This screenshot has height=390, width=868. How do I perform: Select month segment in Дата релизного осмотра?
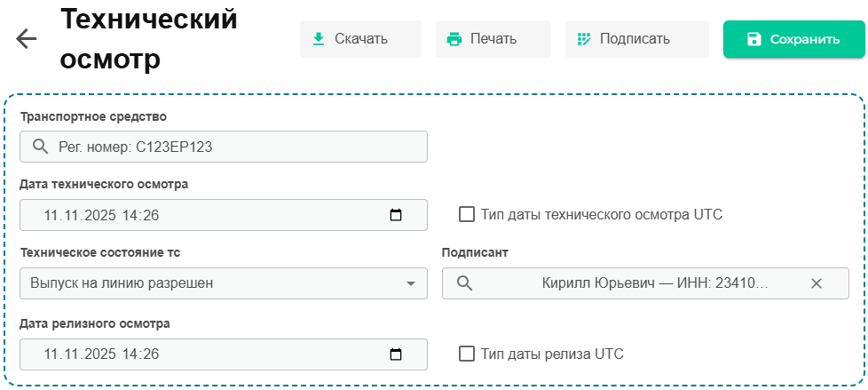click(x=71, y=354)
